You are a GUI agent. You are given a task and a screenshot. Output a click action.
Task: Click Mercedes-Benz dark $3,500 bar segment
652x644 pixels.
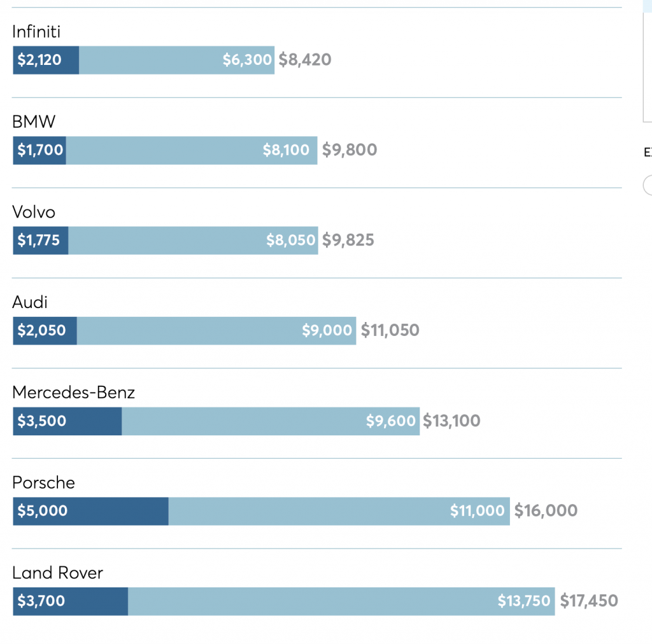(67, 421)
